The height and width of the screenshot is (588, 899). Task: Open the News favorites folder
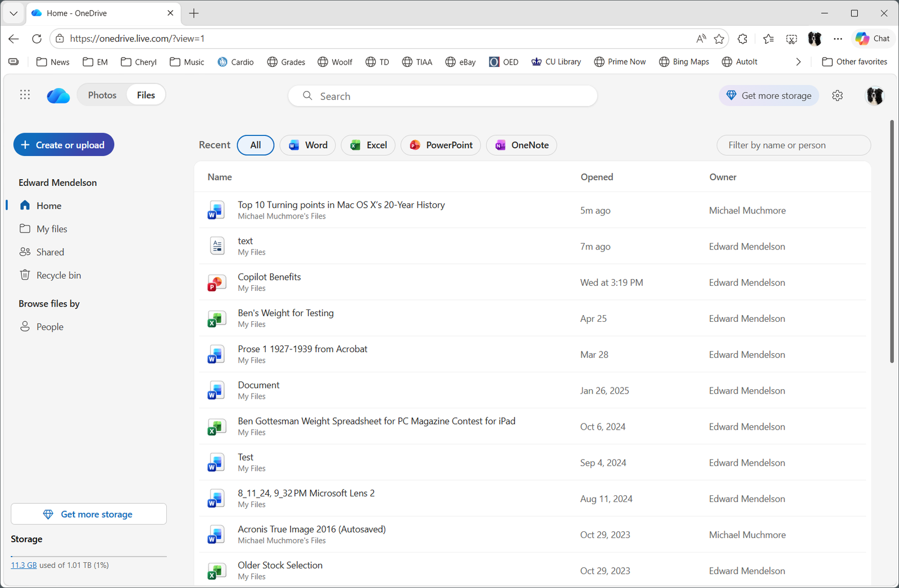click(53, 62)
